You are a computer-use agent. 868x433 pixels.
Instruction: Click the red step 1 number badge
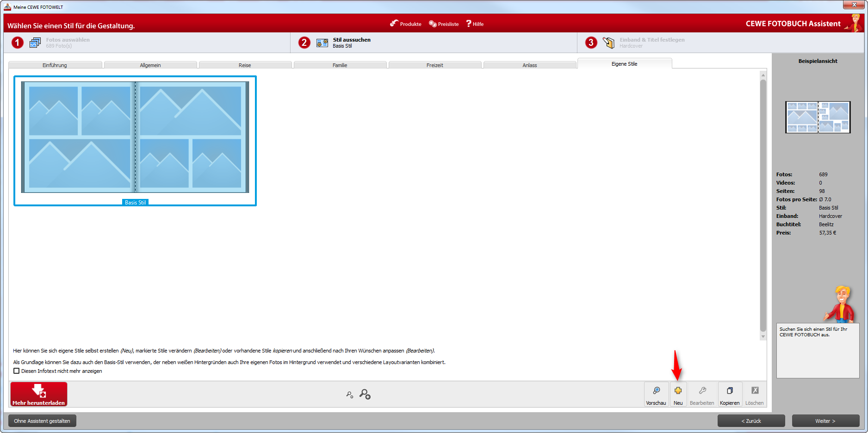point(18,43)
